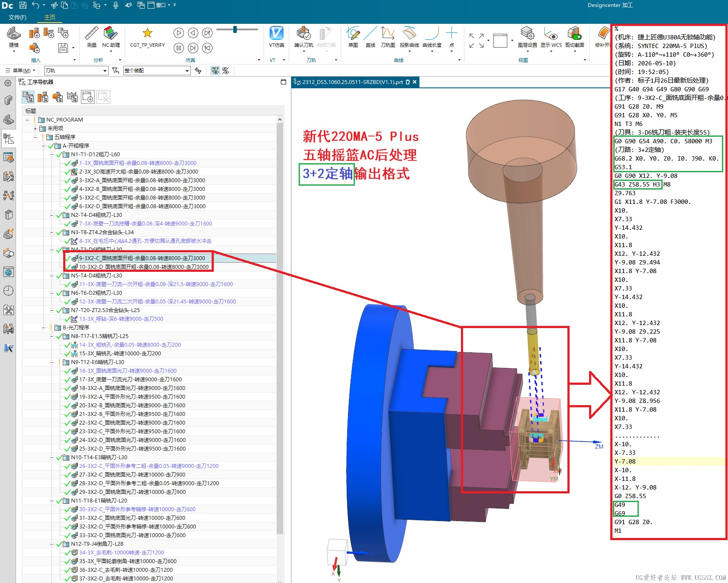Click the 确认刀轨 verify toolpath icon
Screen dimensions: 728x583
coord(303,33)
